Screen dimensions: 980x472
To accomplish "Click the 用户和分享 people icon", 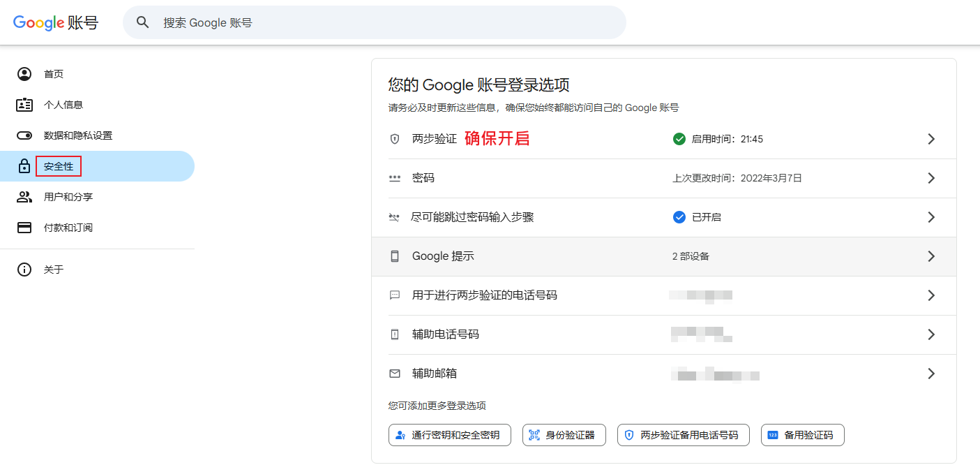I will [x=24, y=197].
